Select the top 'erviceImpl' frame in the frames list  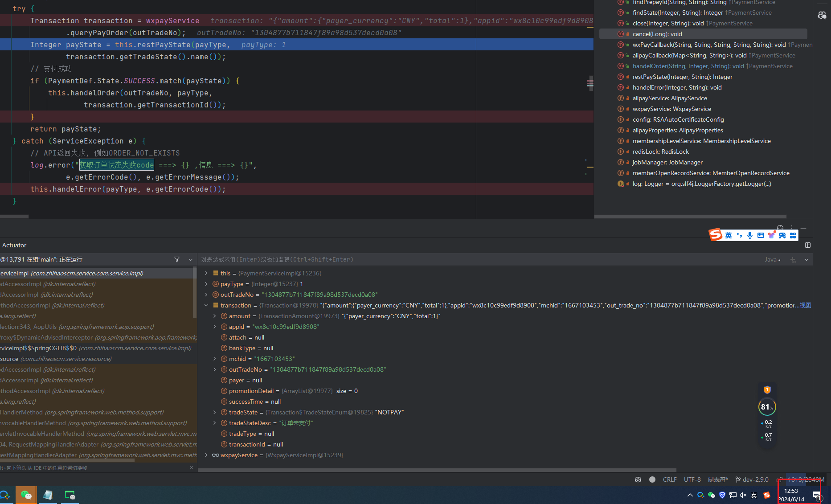(x=96, y=273)
